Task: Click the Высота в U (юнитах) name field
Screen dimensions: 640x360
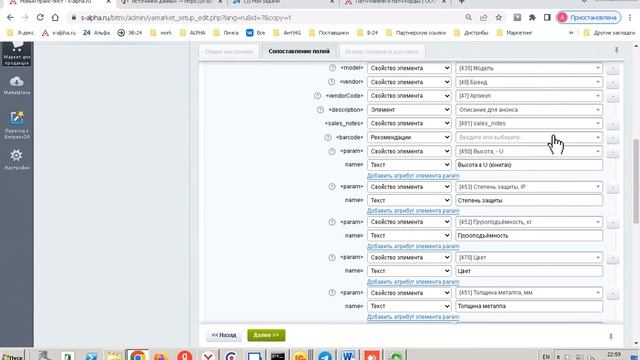Action: click(529, 165)
